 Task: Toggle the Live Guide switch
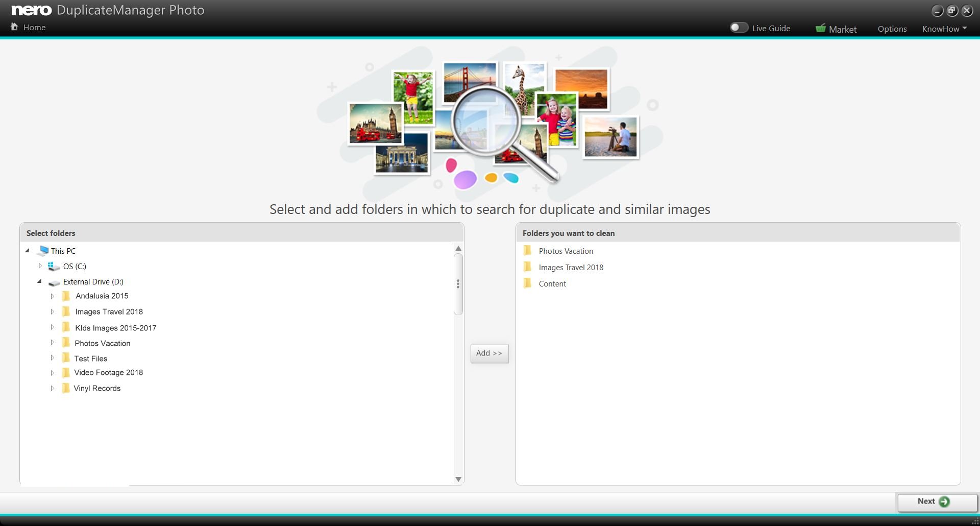pos(738,28)
